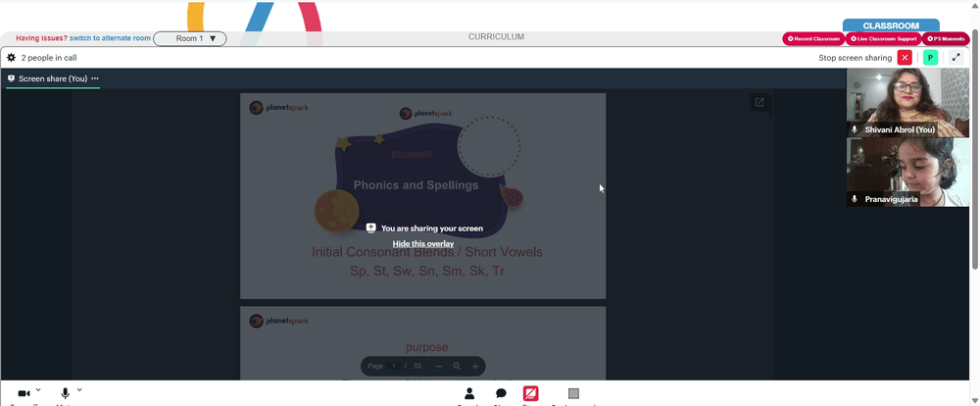This screenshot has width=980, height=406.
Task: Open the pop-out icon on shared screen
Action: [759, 103]
